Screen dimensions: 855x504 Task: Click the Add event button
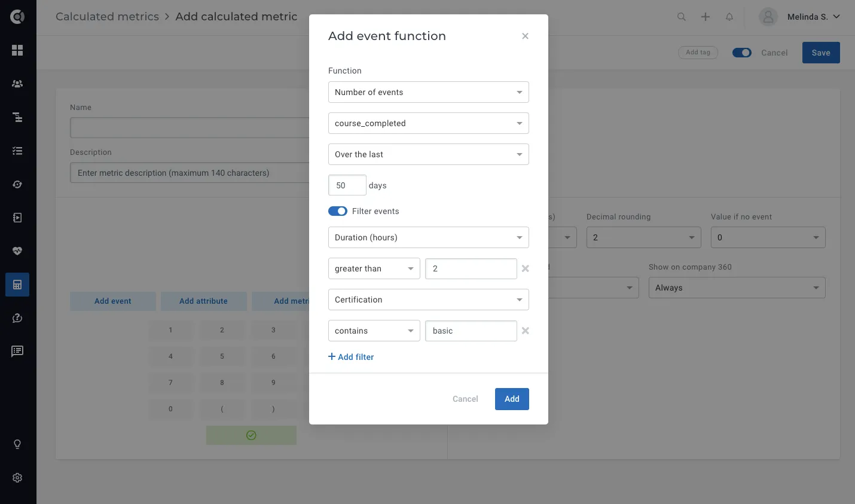point(113,301)
